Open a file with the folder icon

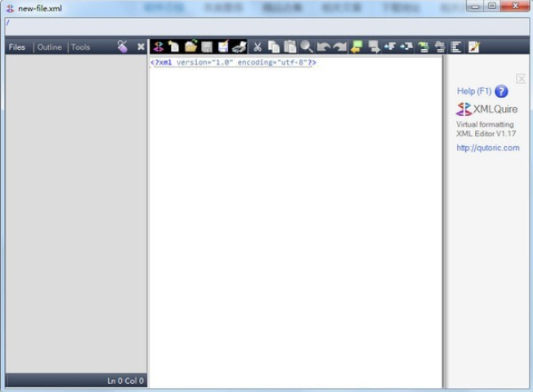pyautogui.click(x=190, y=47)
